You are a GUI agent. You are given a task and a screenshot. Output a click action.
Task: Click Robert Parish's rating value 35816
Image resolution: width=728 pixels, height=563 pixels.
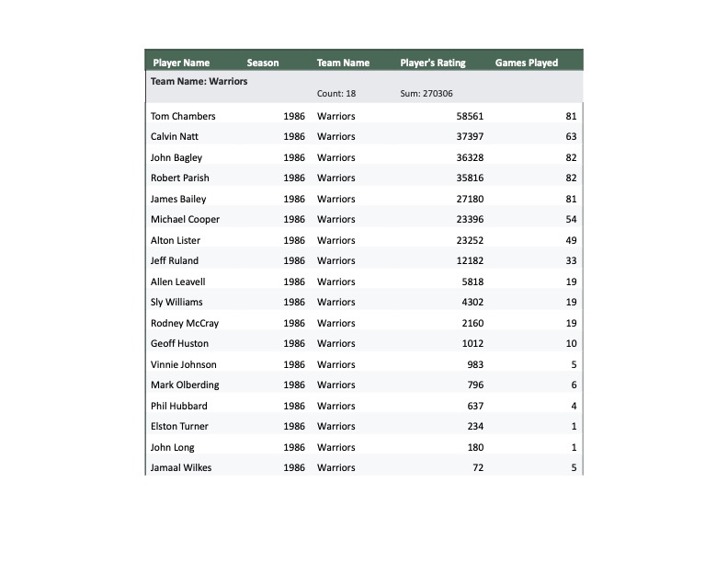470,178
